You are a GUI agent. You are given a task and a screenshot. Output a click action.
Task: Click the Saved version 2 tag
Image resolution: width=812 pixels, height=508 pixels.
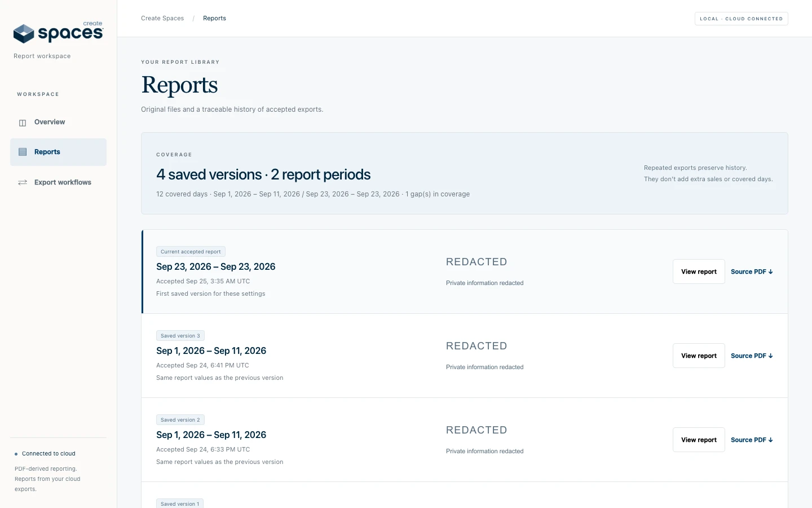point(180,420)
